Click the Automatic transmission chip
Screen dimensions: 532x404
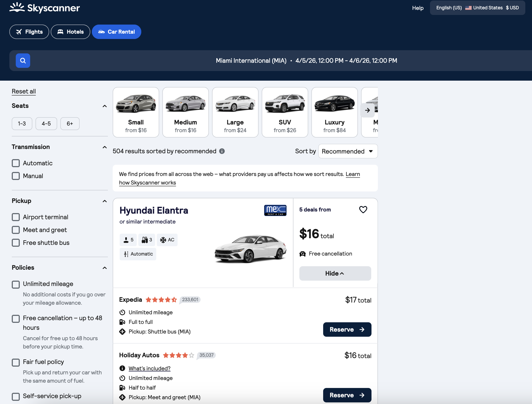click(138, 254)
